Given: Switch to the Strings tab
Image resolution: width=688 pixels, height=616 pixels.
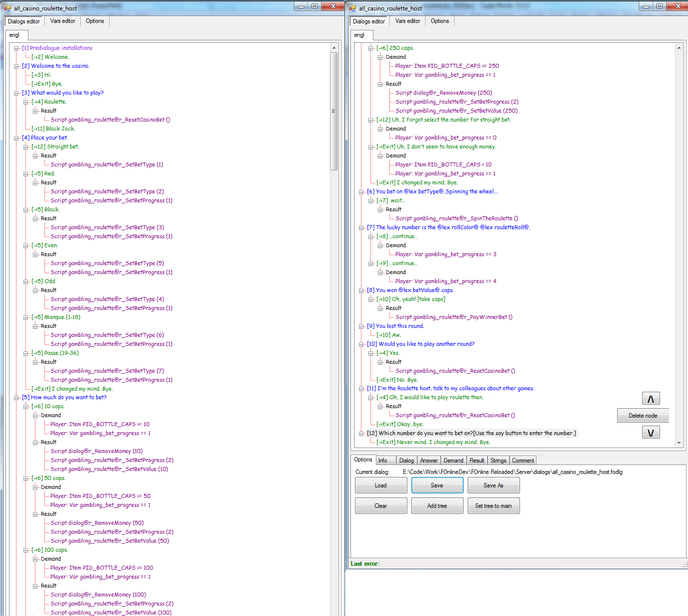Looking at the screenshot, I should pos(498,461).
